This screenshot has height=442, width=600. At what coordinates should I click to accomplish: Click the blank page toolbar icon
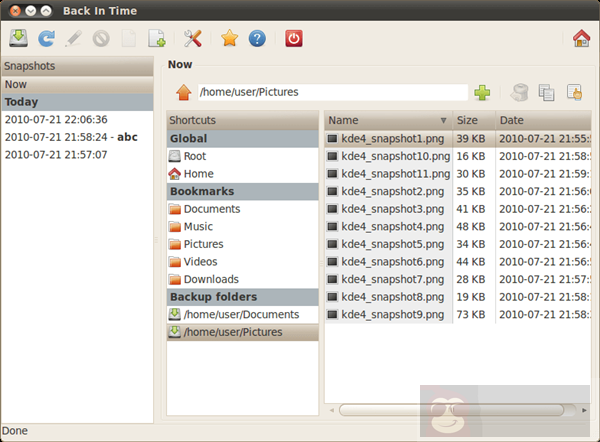129,38
